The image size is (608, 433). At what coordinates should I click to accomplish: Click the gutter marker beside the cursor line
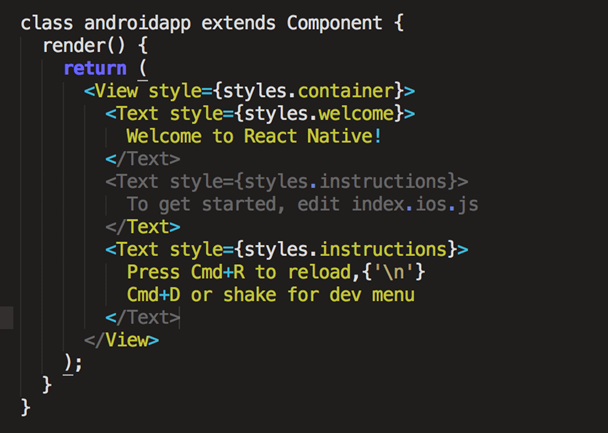pyautogui.click(x=7, y=318)
